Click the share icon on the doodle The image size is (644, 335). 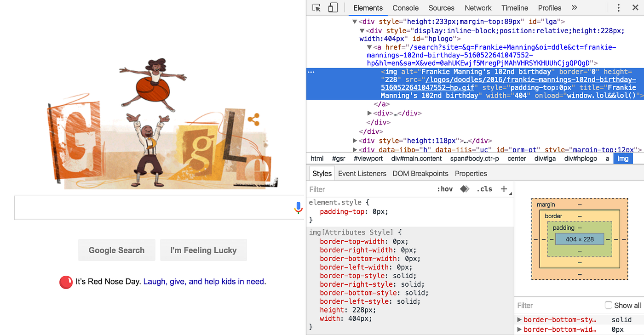[x=253, y=120]
